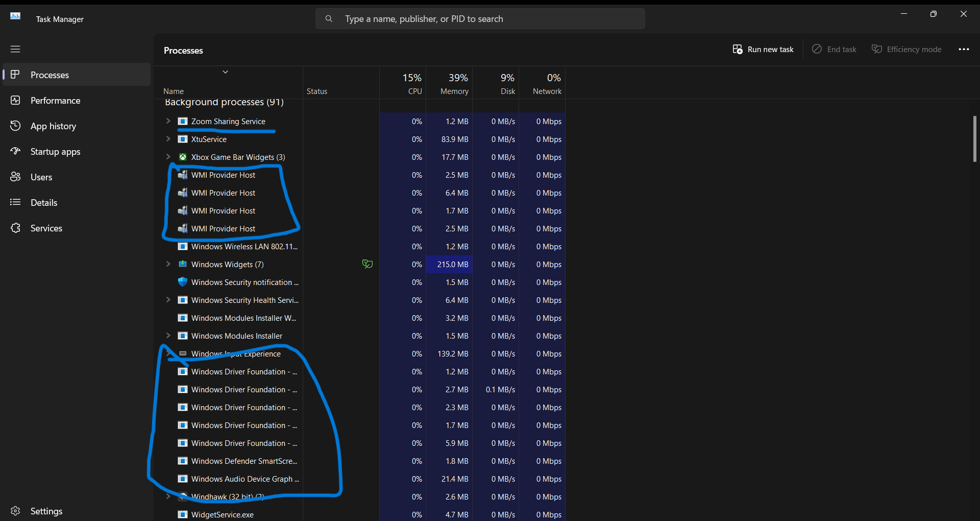The image size is (980, 521).
Task: Select the WidgetService.exe process row
Action: pyautogui.click(x=360, y=513)
